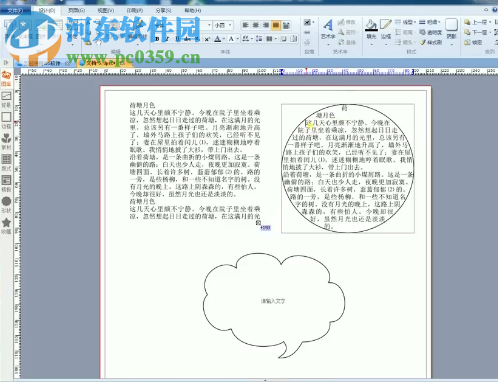Open the 图案 panel in left sidebar

pyautogui.click(x=6, y=78)
